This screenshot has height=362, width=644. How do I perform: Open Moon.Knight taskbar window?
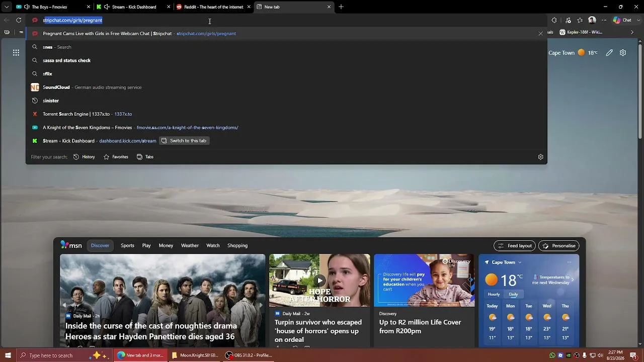coord(195,355)
